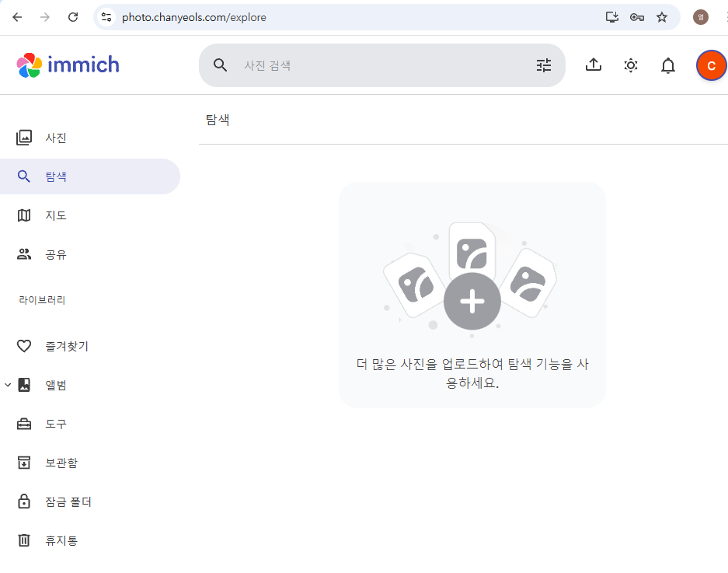
Task: Open the Immich logo home link
Action: tap(68, 65)
